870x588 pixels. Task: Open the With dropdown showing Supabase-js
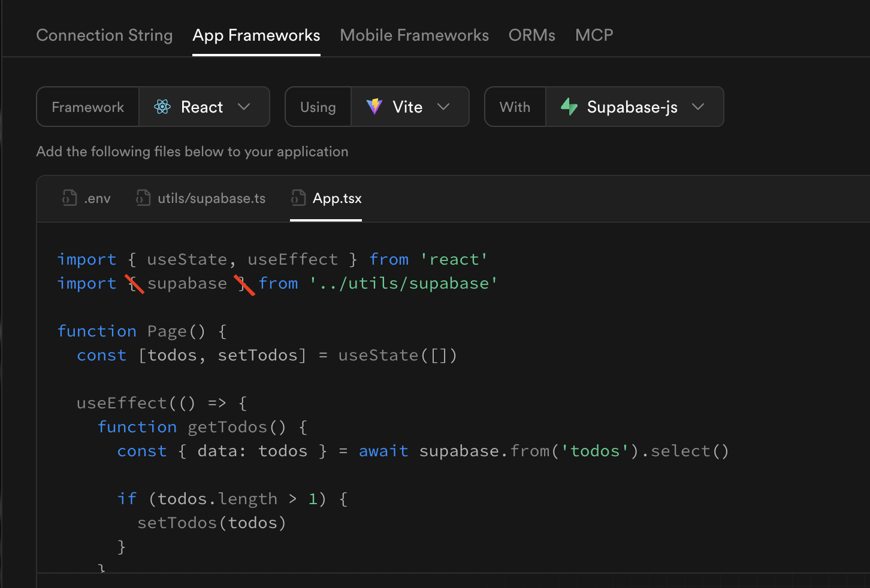point(635,107)
